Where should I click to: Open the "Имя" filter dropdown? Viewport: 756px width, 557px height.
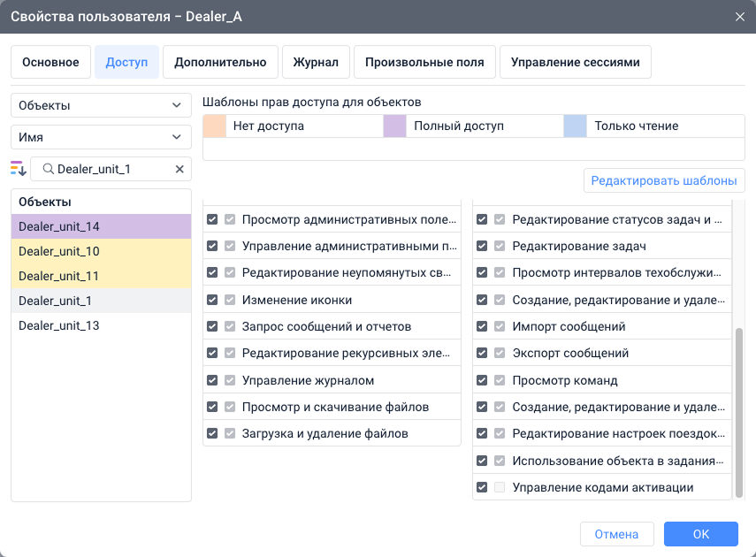(x=101, y=137)
